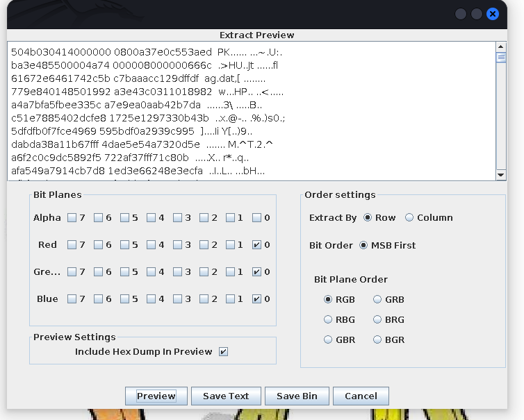
Task: Check the Blue bit 3 checkbox
Action: 177,299
